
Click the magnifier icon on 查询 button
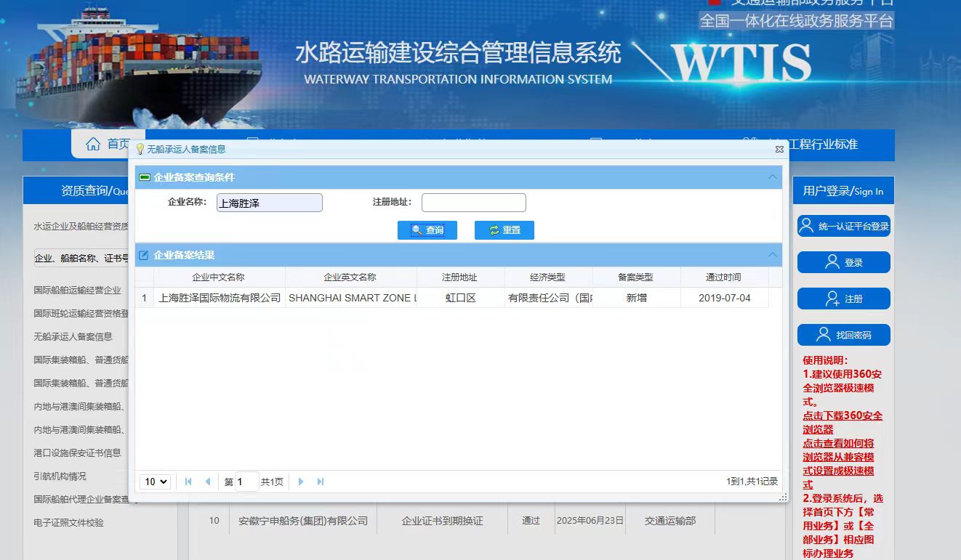tap(416, 230)
